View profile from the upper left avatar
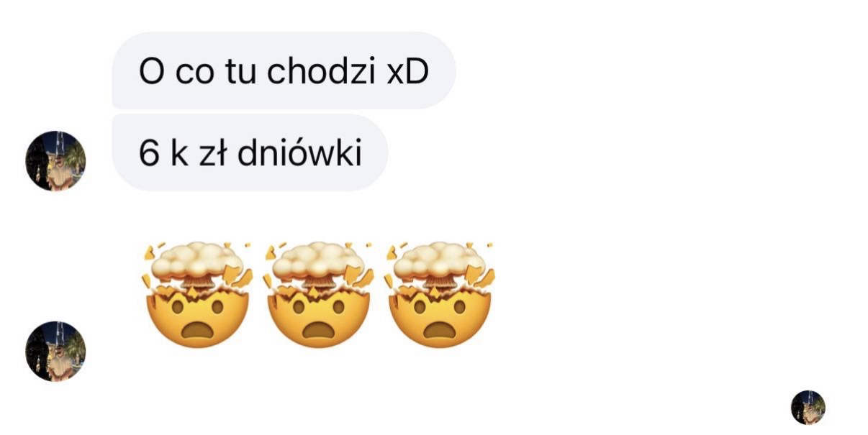This screenshot has width=868, height=435. coord(55,160)
